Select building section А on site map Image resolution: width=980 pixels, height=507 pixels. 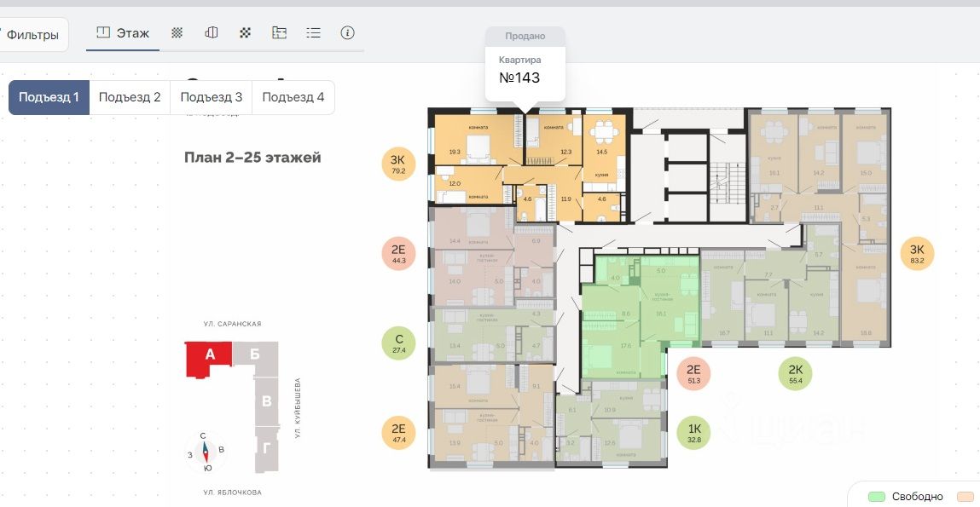coord(209,358)
